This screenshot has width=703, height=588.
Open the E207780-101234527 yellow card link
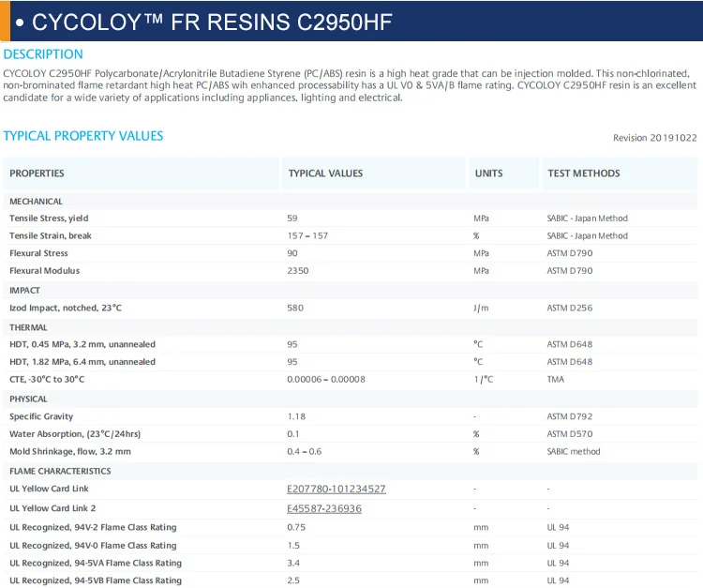tap(337, 490)
